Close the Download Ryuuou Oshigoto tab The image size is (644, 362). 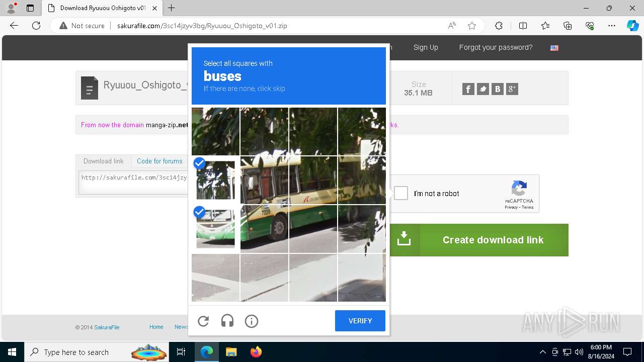click(x=154, y=8)
